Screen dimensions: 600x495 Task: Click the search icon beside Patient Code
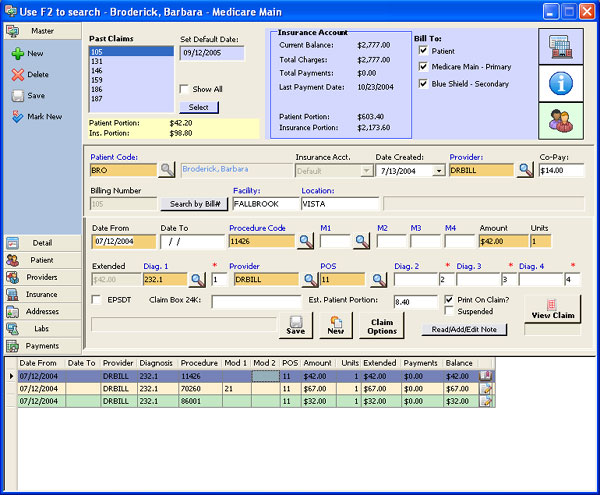click(x=167, y=170)
